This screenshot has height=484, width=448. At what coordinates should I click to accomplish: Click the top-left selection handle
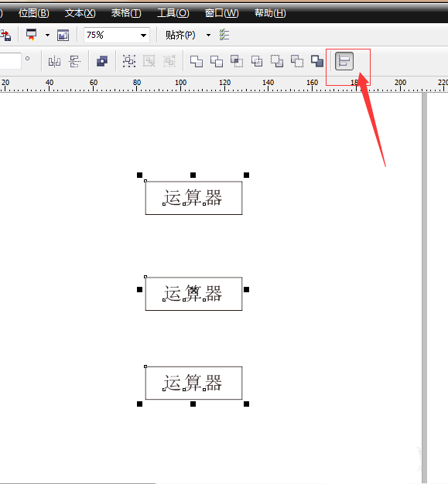(x=139, y=175)
